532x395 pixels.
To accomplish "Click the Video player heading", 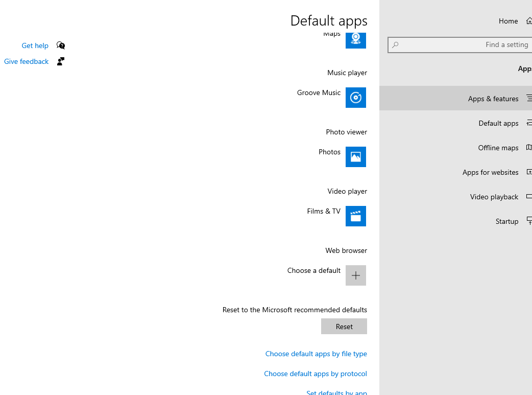I will click(x=347, y=191).
